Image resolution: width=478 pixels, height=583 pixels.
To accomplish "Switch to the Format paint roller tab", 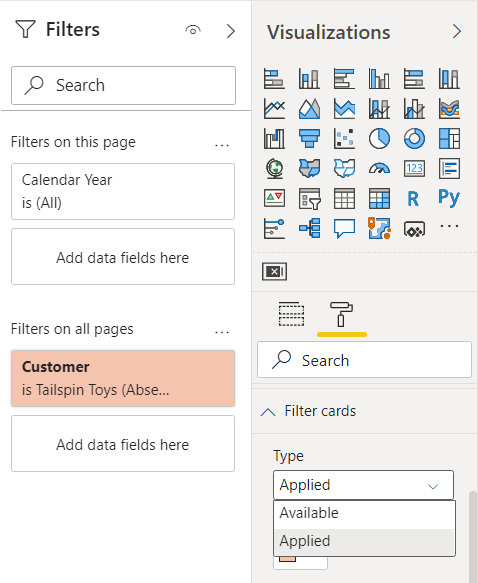I will 341,315.
